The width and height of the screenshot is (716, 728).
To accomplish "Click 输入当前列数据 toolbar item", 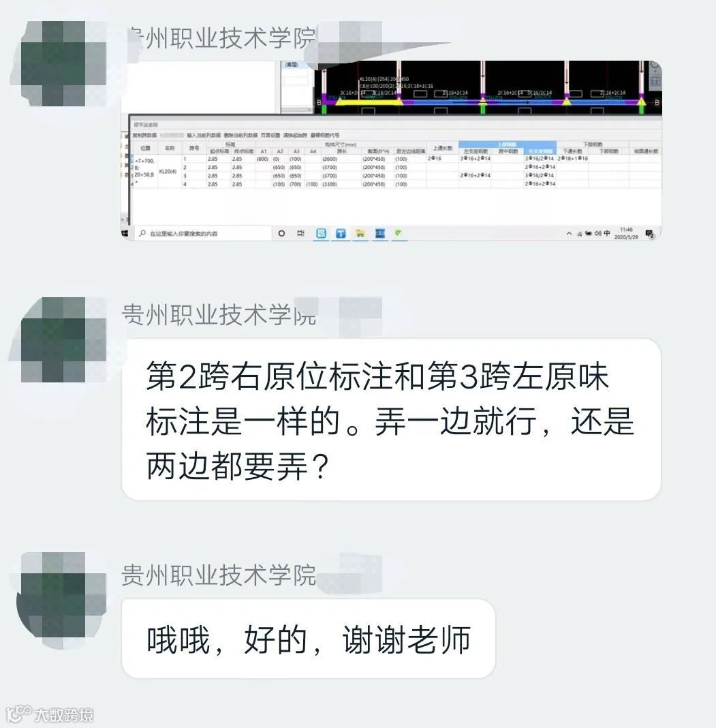I will (204, 135).
